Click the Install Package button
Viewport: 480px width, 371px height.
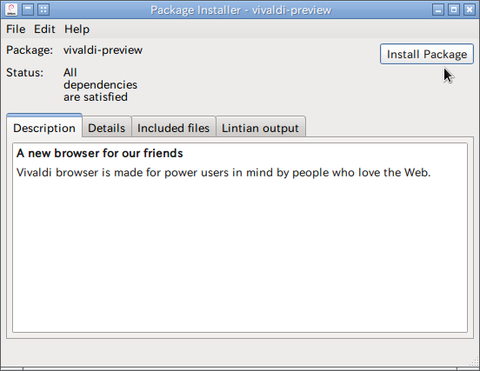coord(427,54)
